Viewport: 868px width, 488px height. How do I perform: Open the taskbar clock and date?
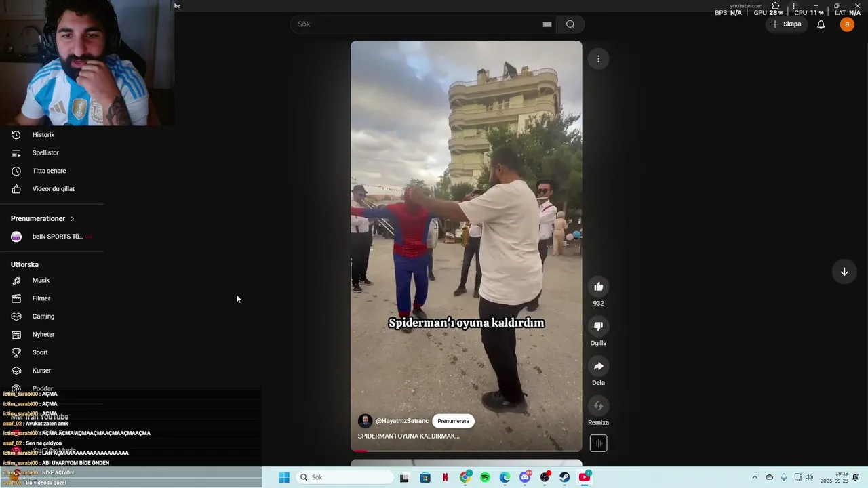point(835,477)
